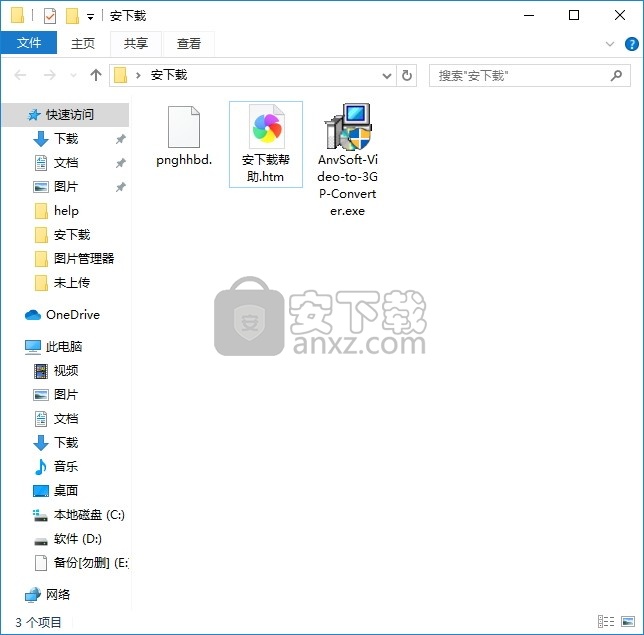The width and height of the screenshot is (644, 635).
Task: Open pinned 下载 under quick access
Action: (66, 139)
